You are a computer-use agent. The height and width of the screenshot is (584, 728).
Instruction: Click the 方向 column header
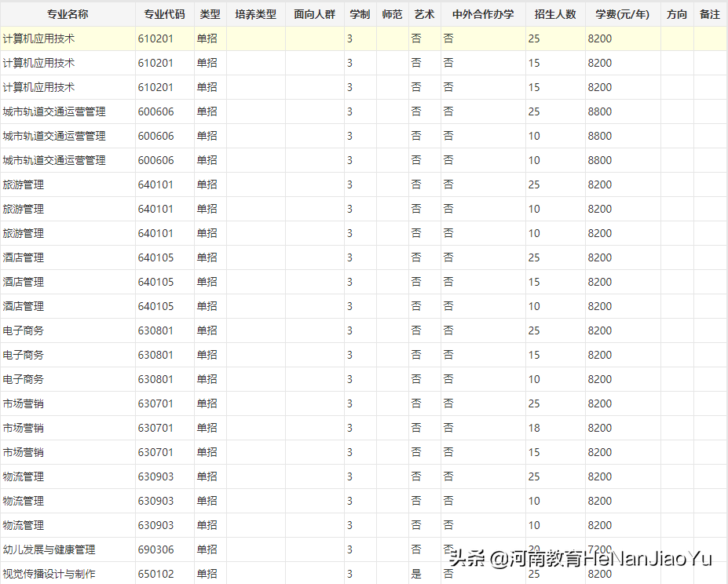tap(676, 14)
